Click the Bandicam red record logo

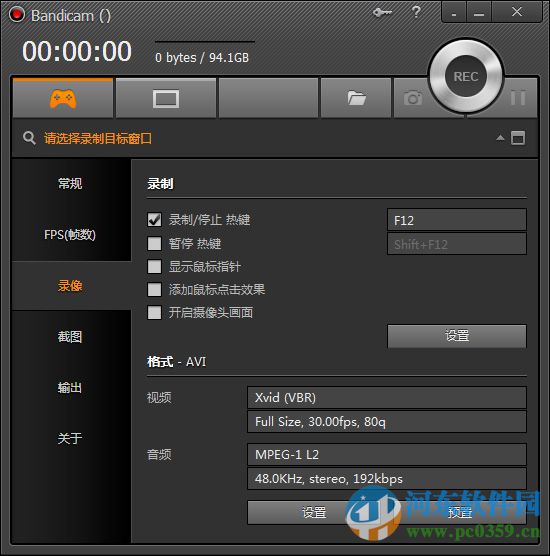(x=16, y=15)
